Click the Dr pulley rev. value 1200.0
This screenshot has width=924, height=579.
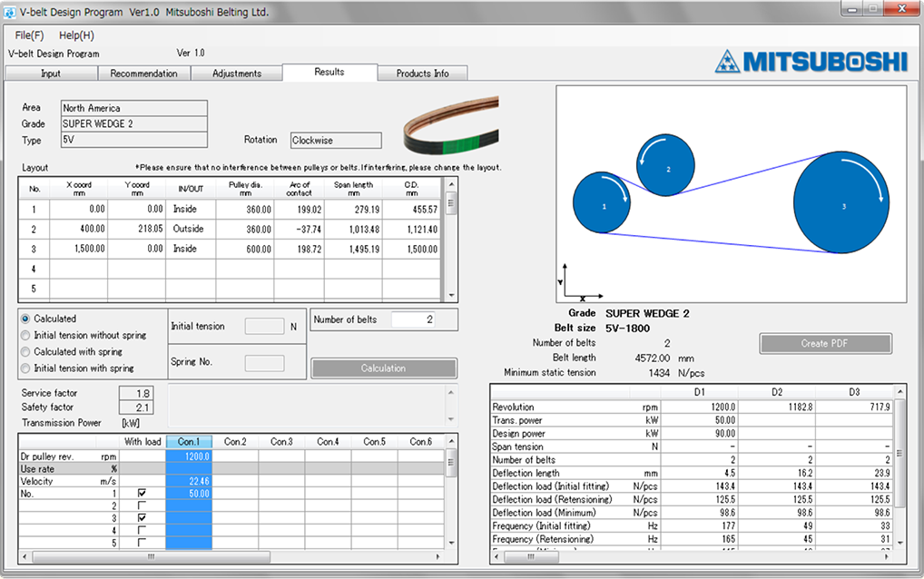click(x=189, y=456)
